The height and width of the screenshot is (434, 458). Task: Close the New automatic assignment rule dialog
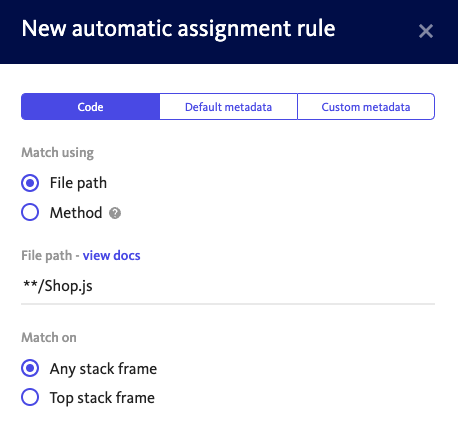click(426, 31)
